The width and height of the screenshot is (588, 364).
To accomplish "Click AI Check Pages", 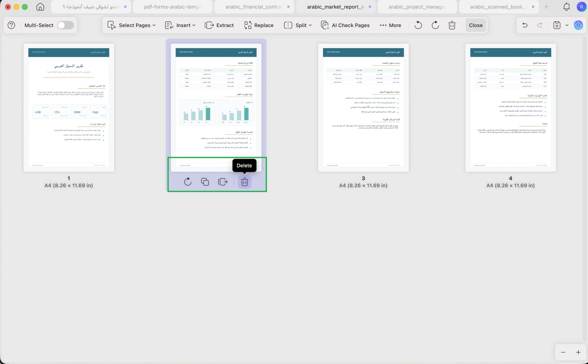I will coord(345,25).
